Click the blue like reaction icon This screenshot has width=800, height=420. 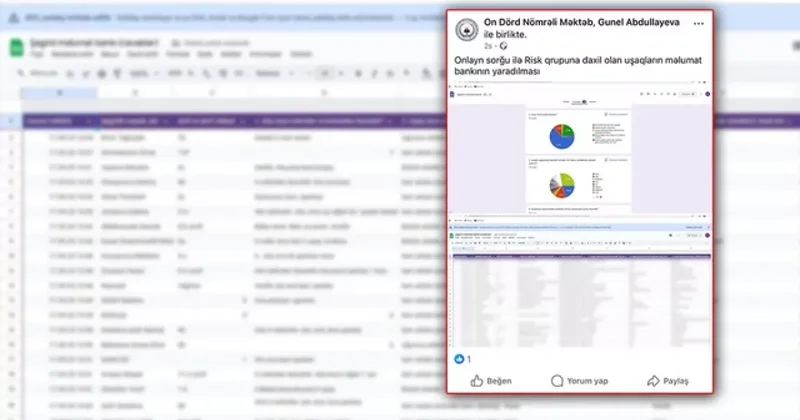(x=460, y=358)
